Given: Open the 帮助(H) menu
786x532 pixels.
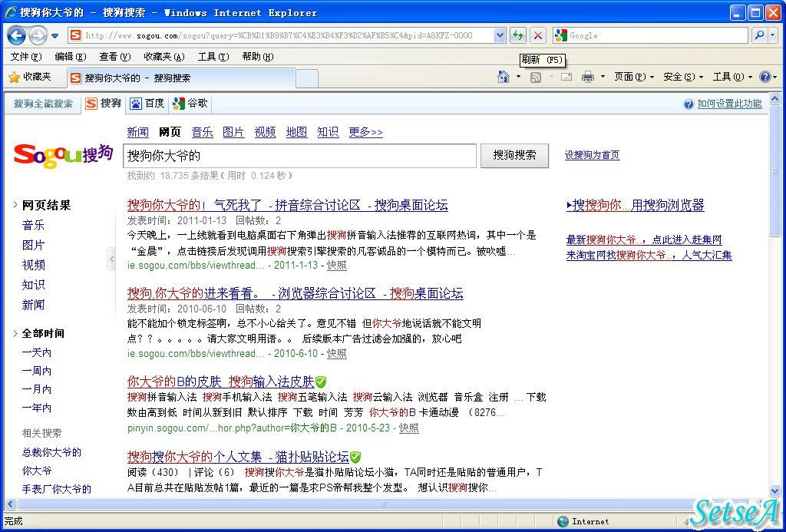Looking at the screenshot, I should pyautogui.click(x=258, y=57).
